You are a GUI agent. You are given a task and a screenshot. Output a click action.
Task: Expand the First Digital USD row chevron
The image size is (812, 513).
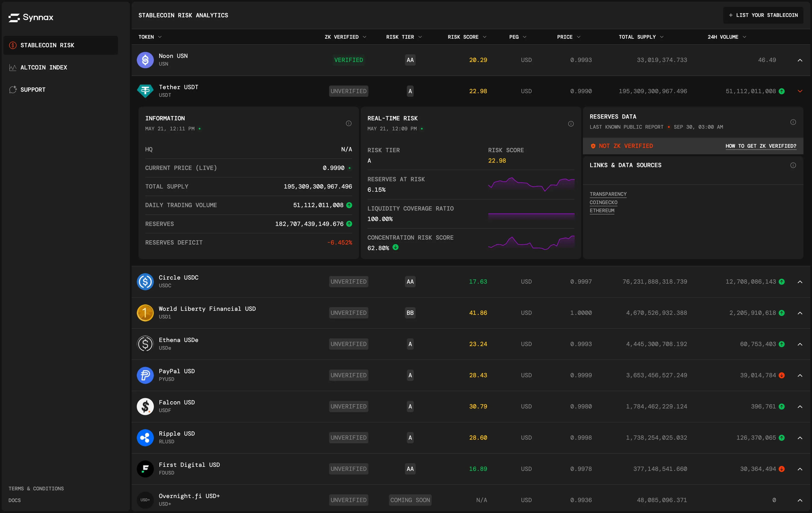[x=800, y=469]
